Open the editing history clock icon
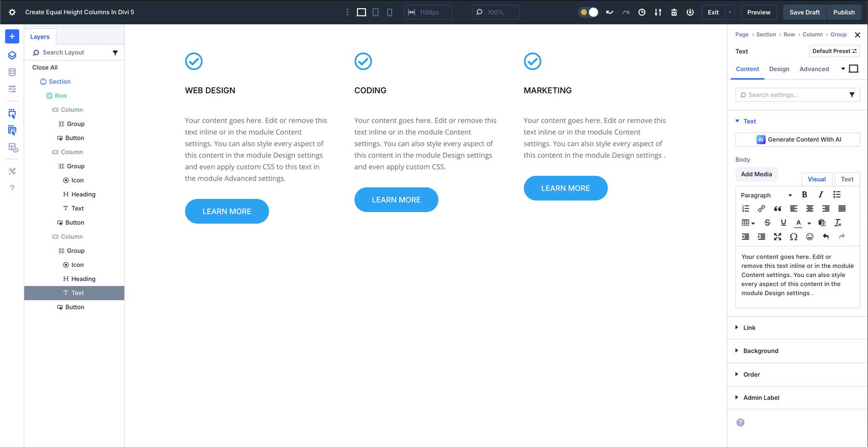Image resolution: width=868 pixels, height=447 pixels. point(642,12)
